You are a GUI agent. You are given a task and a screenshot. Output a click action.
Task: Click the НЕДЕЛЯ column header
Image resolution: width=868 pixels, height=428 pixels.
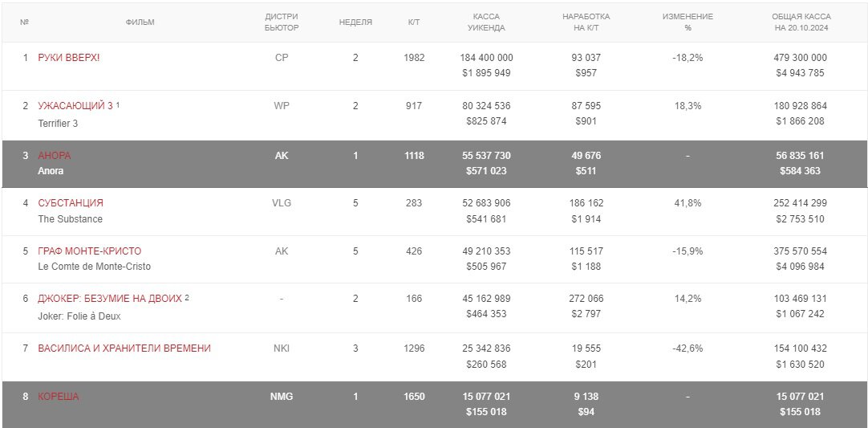tap(355, 22)
